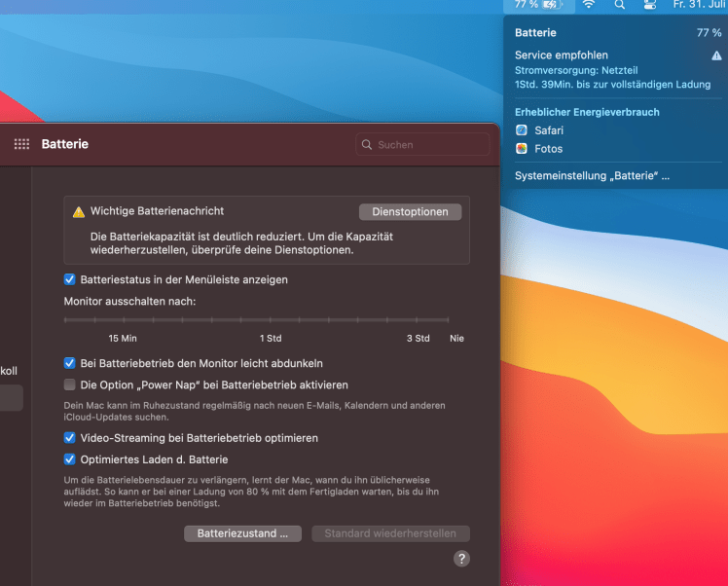Toggle Video-Streaming bei Batteriebetrieb optimieren
Viewport: 728px width, 586px height.
pyautogui.click(x=70, y=438)
